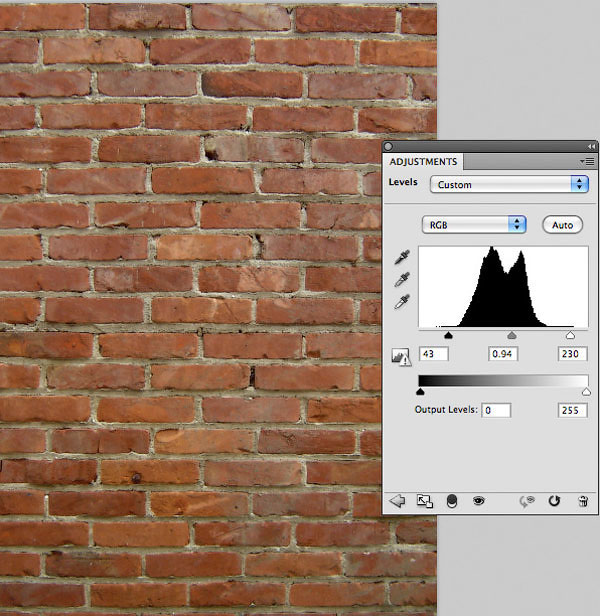This screenshot has height=616, width=600.
Task: Click the return to adjustment list arrow
Action: tap(397, 501)
